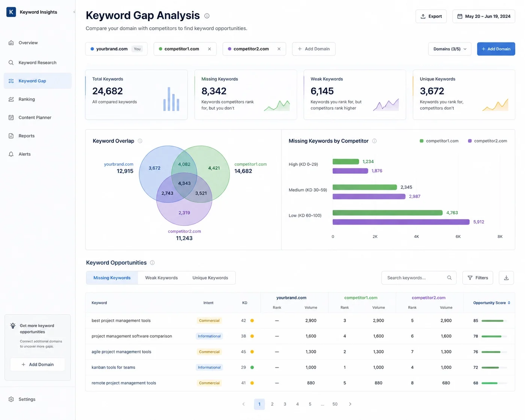525x420 pixels.
Task: Click the Settings gear icon
Action: [11, 399]
